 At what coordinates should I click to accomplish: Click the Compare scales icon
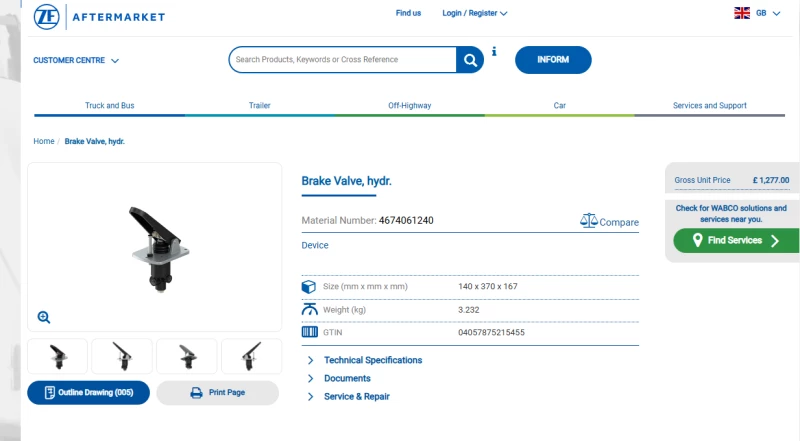tap(589, 220)
